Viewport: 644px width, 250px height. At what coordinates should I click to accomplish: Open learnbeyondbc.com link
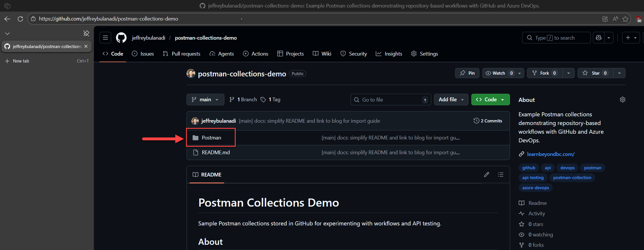coord(551,154)
